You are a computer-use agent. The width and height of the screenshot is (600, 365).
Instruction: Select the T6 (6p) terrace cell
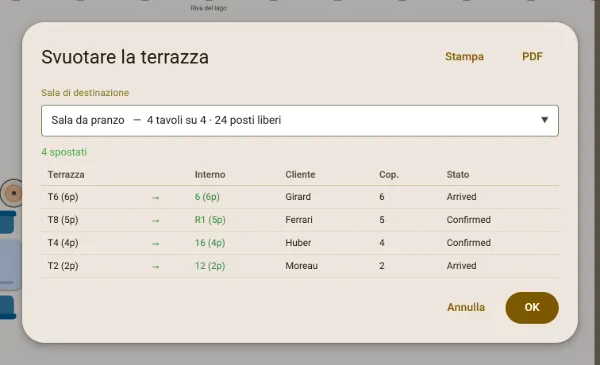tap(63, 197)
